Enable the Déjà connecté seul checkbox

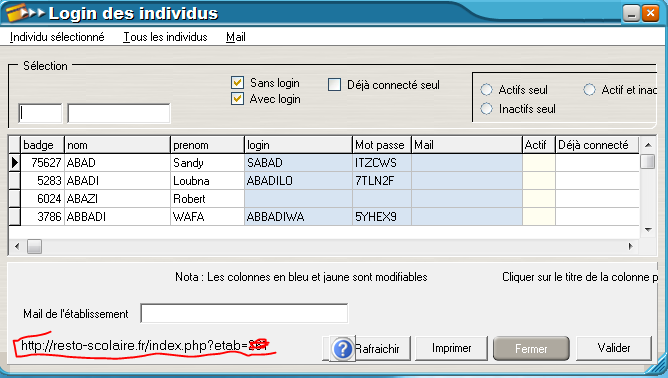coord(334,84)
